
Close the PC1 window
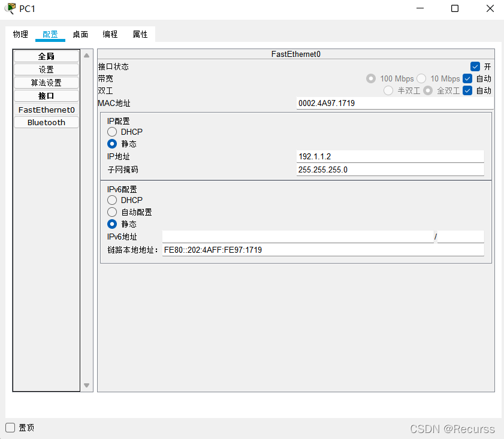(x=490, y=8)
